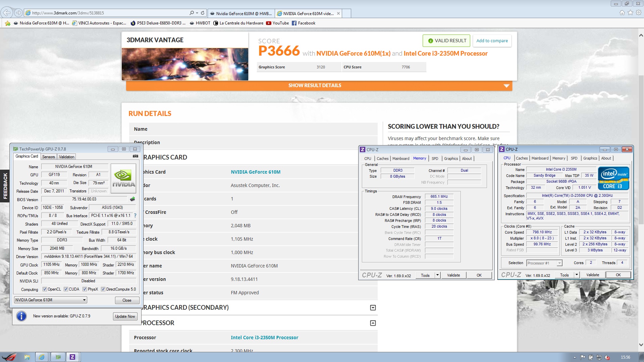Click the system clock showing 15:56
The image size is (644, 362).
(625, 357)
